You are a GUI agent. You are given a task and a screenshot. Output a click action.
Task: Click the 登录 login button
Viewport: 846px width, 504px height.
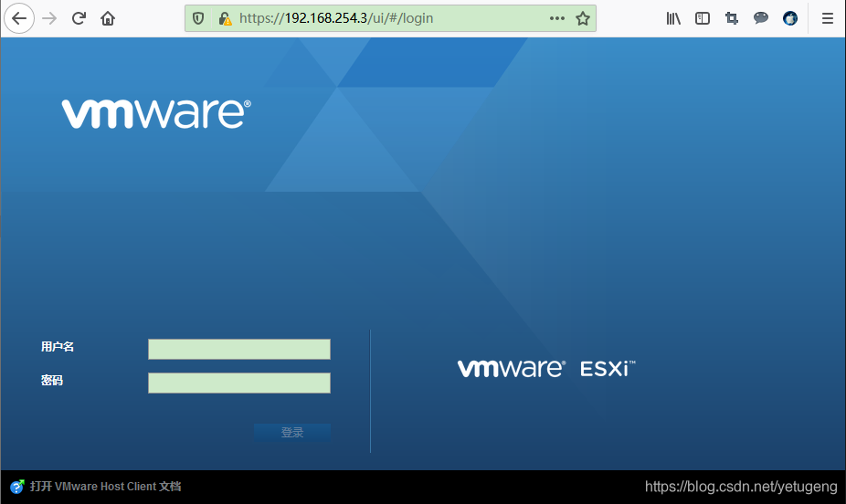[x=292, y=432]
